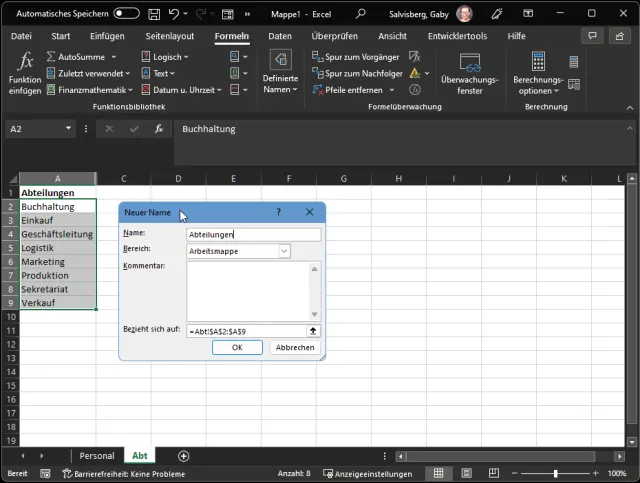Click Spur zum Vorgänger icon
The height and width of the screenshot is (483, 640).
(x=317, y=57)
